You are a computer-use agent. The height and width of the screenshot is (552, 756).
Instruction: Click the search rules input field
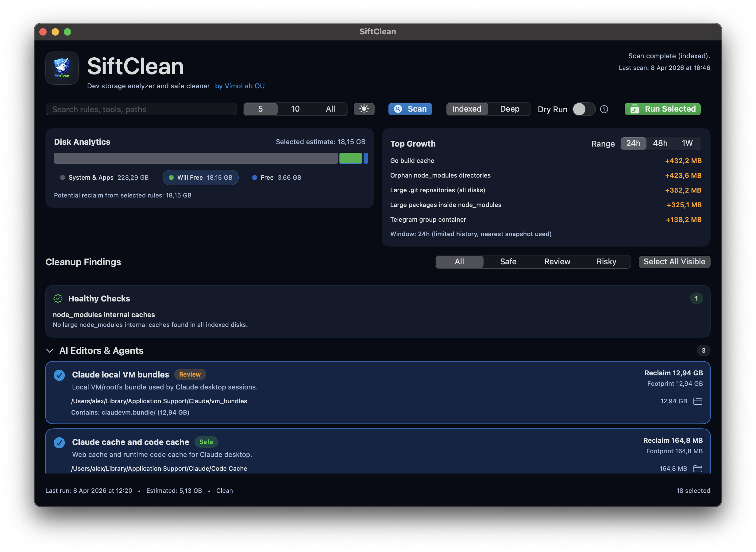[141, 109]
